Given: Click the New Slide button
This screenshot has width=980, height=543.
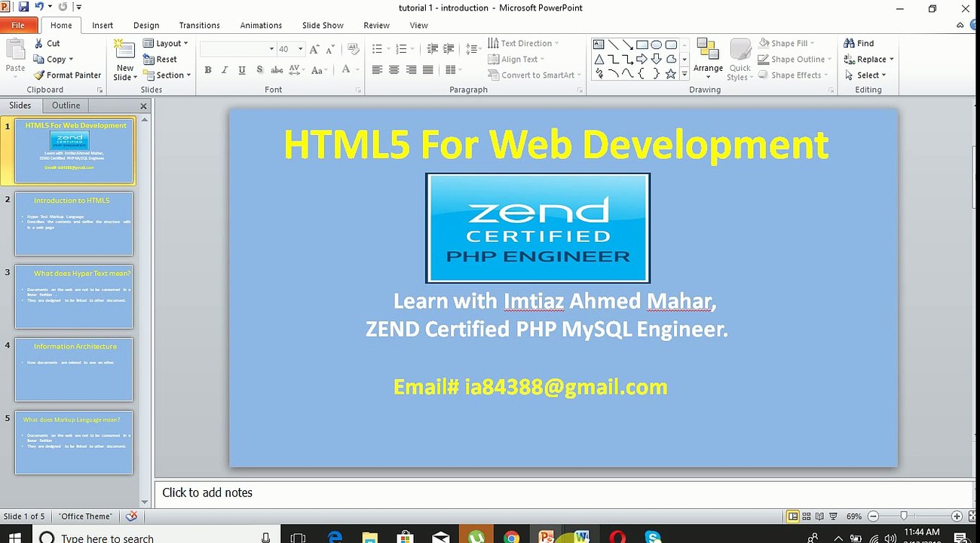Looking at the screenshot, I should (124, 60).
